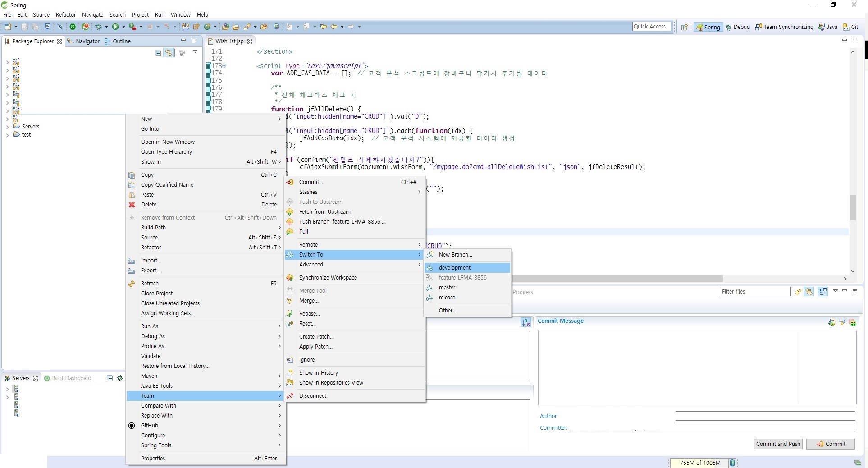
Task: Click the green Boot Dashboard power icon
Action: point(72,27)
